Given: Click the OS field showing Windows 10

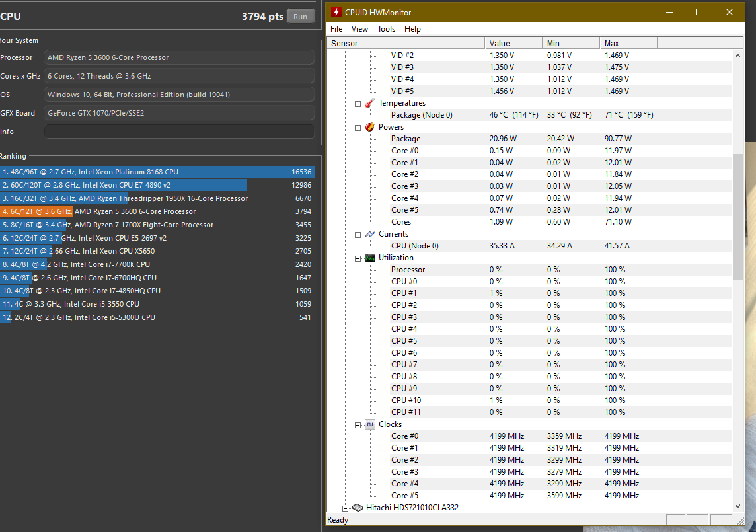Looking at the screenshot, I should click(179, 95).
